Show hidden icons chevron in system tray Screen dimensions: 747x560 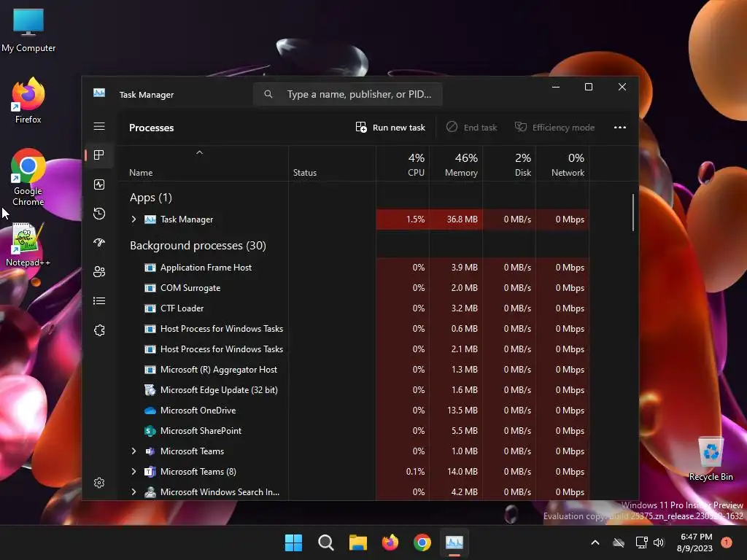pyautogui.click(x=595, y=542)
